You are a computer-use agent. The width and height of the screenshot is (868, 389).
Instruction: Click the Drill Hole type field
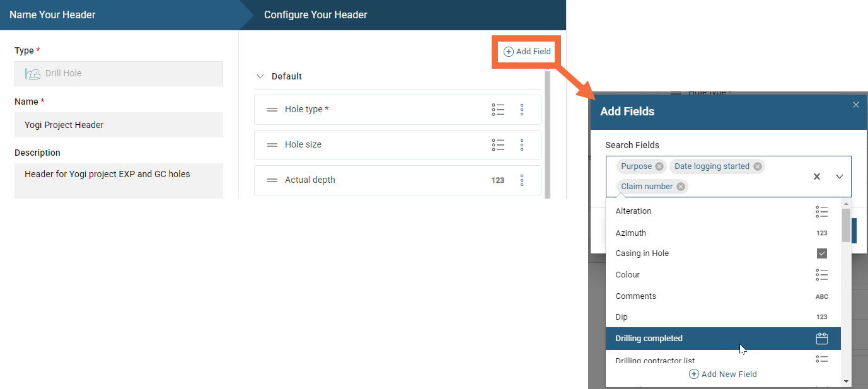point(119,74)
